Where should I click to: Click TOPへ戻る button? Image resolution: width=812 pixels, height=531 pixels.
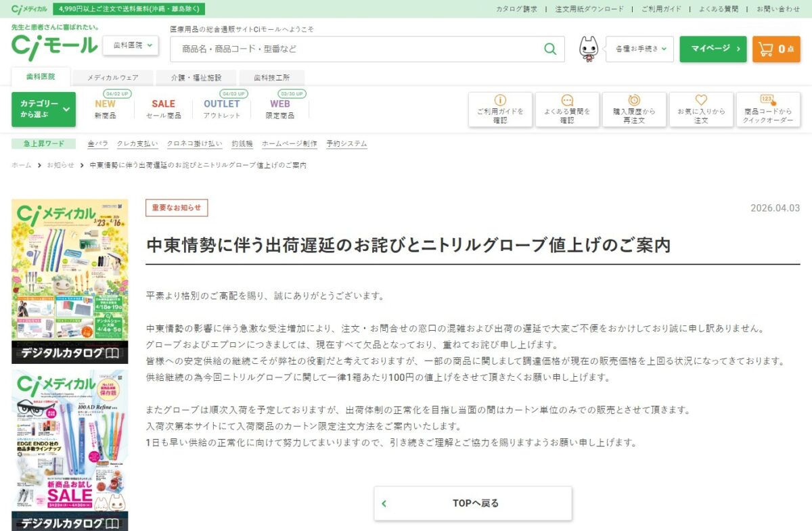tap(473, 503)
